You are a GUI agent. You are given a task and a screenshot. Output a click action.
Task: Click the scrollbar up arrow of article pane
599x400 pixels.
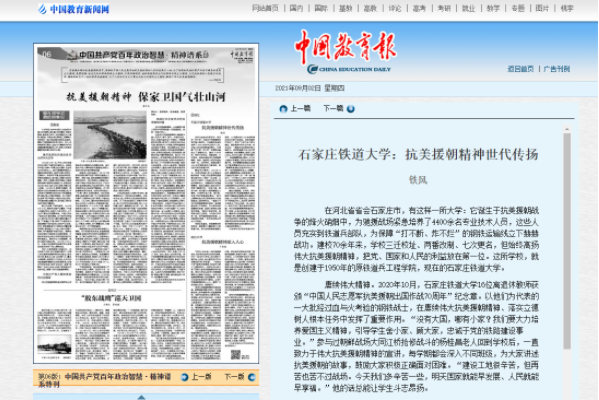click(567, 130)
